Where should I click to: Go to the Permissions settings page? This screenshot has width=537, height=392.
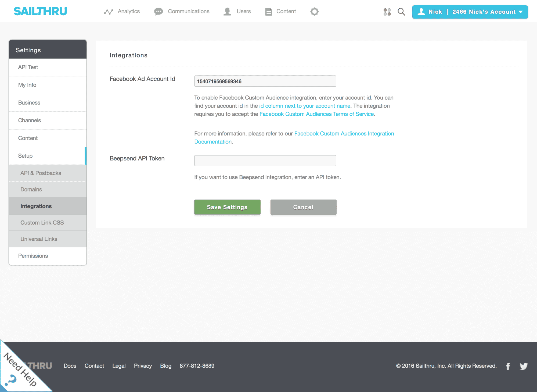(x=33, y=256)
